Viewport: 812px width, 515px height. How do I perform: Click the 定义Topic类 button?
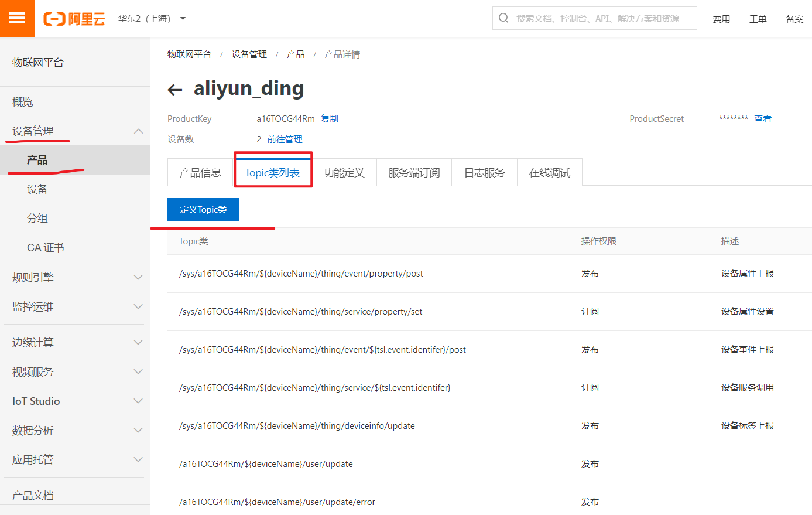pyautogui.click(x=203, y=210)
